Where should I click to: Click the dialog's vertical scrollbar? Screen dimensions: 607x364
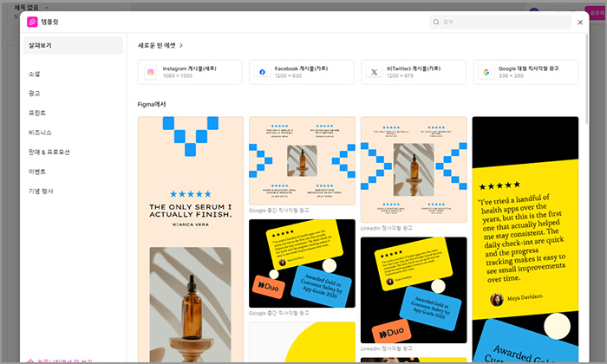[587, 79]
